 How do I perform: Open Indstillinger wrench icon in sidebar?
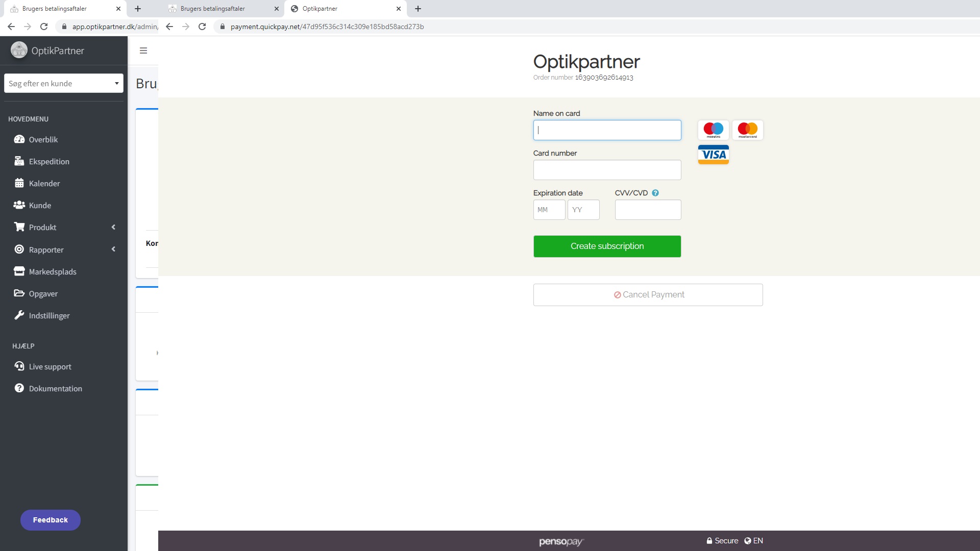[x=19, y=315]
